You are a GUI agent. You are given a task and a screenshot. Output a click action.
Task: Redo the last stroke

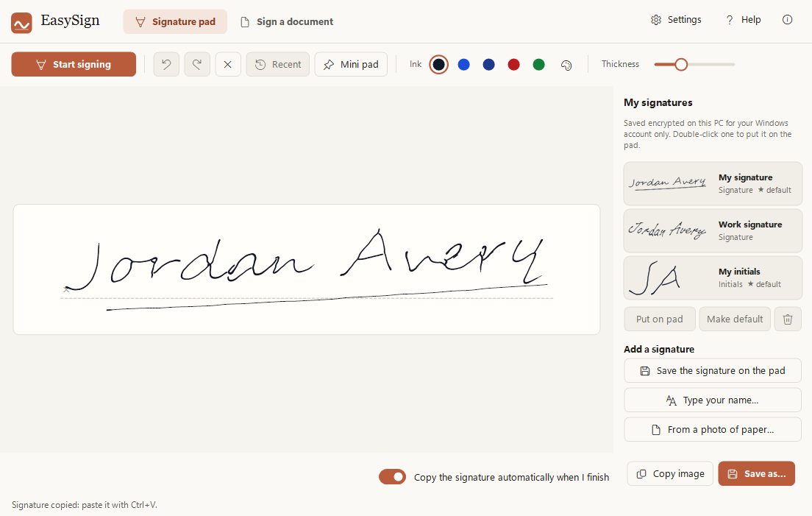[x=197, y=64]
